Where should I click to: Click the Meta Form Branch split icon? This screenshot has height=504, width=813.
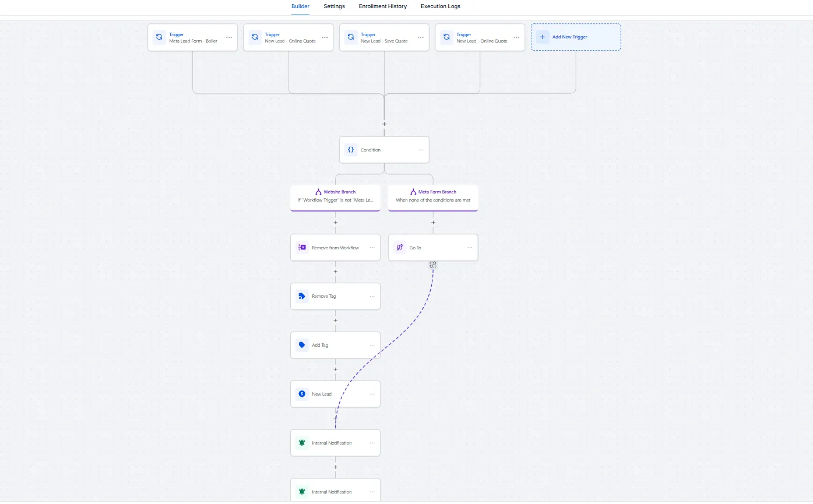413,192
